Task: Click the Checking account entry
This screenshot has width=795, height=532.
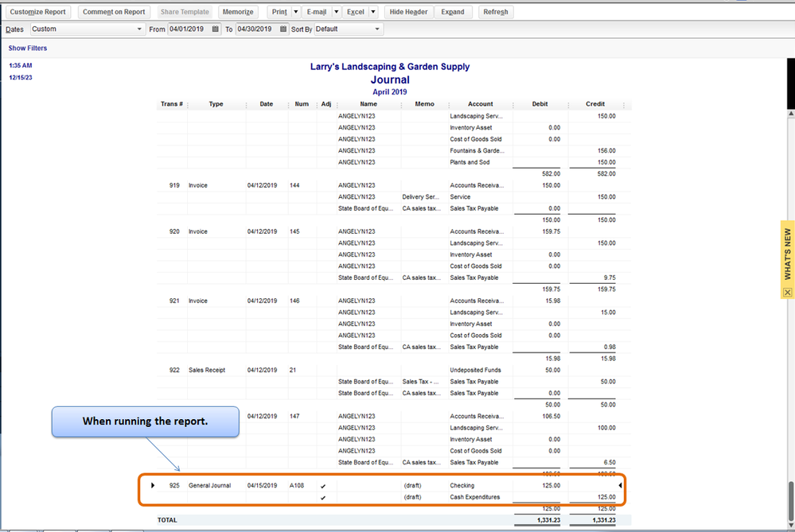Action: [x=462, y=485]
